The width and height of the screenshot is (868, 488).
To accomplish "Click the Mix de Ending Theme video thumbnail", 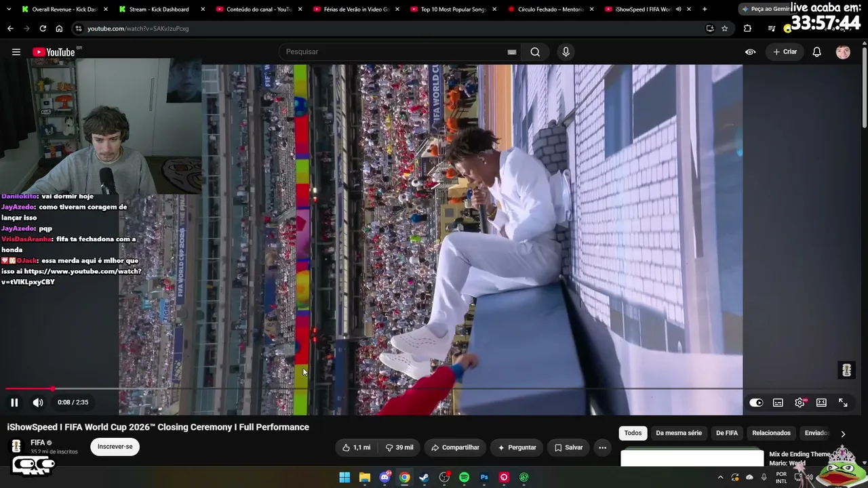I will (692, 457).
